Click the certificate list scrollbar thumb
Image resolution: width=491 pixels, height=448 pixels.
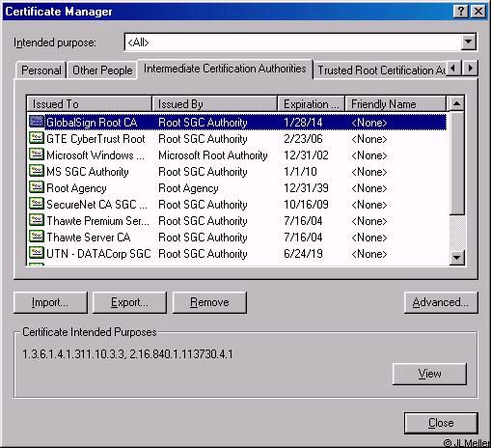coord(456,163)
